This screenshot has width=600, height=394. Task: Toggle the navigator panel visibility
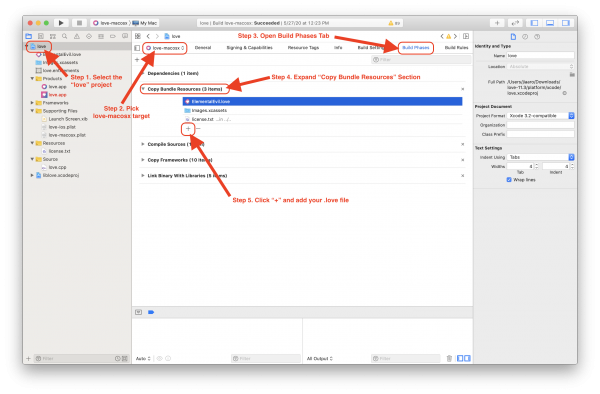535,23
